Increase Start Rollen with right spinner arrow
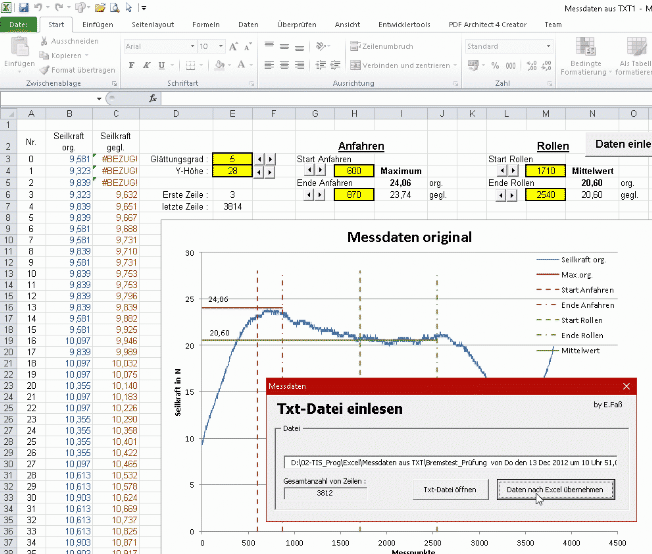652x554 pixels. 511,172
